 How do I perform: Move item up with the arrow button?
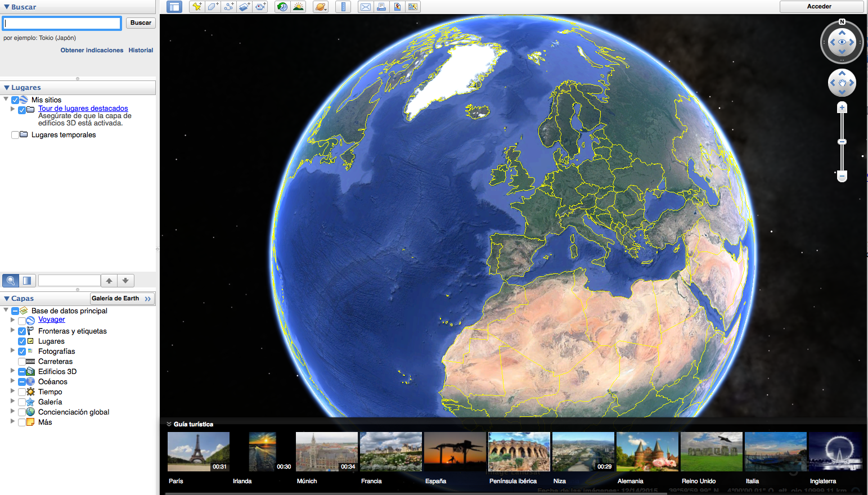pyautogui.click(x=109, y=280)
